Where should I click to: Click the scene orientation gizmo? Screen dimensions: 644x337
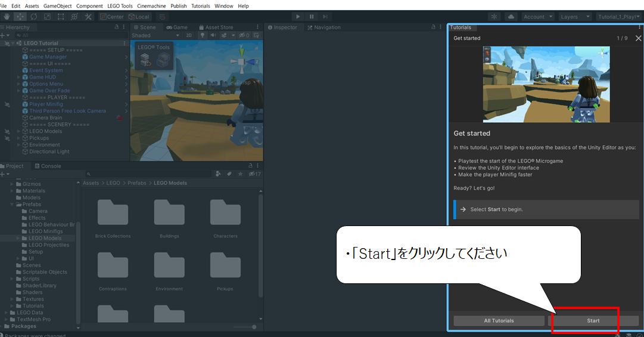[x=241, y=61]
